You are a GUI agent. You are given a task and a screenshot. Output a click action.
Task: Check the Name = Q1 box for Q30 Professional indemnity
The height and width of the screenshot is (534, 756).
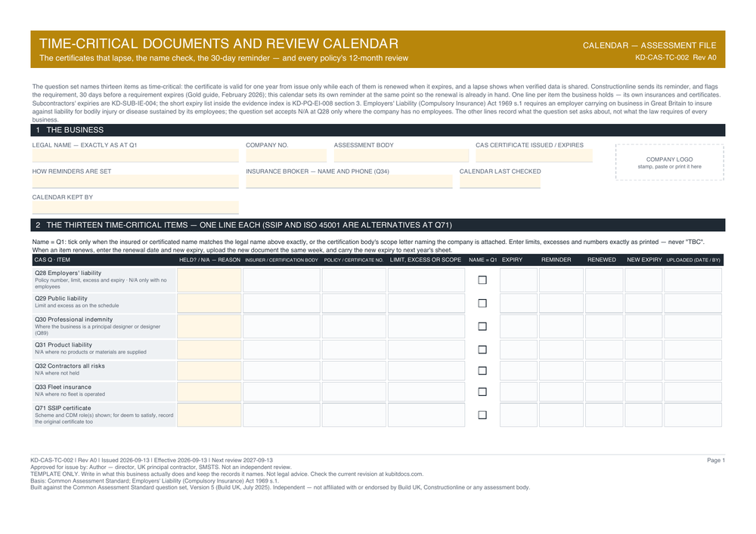tap(482, 326)
